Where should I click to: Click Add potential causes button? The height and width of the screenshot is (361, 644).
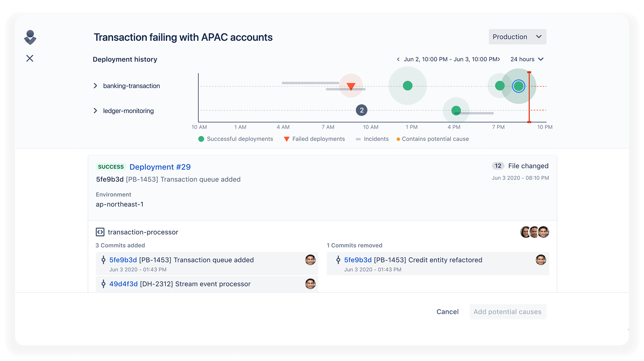click(508, 312)
